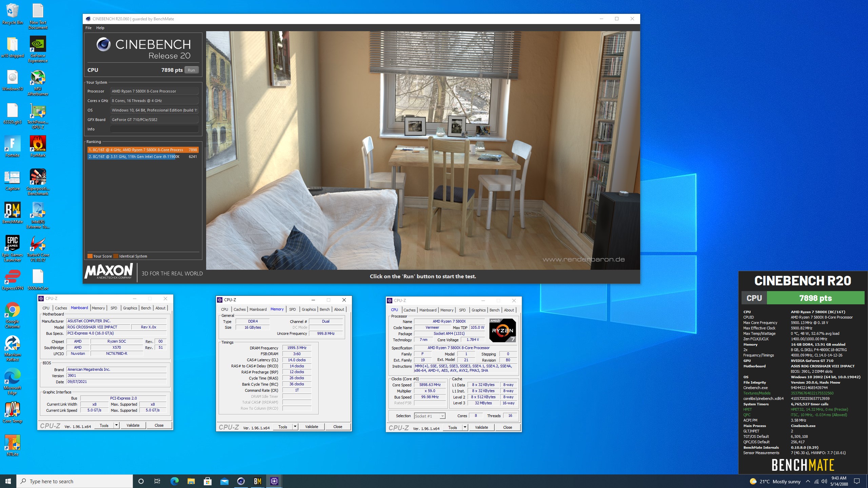Image resolution: width=868 pixels, height=488 pixels.
Task: Click Validate in Memory CPU-Z window
Action: click(312, 427)
